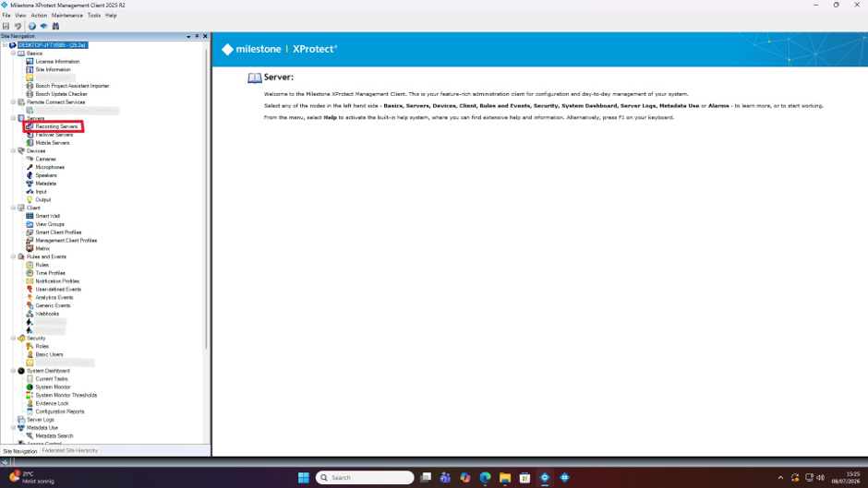Select License Information icon in tree
868x488 pixels.
coord(30,62)
